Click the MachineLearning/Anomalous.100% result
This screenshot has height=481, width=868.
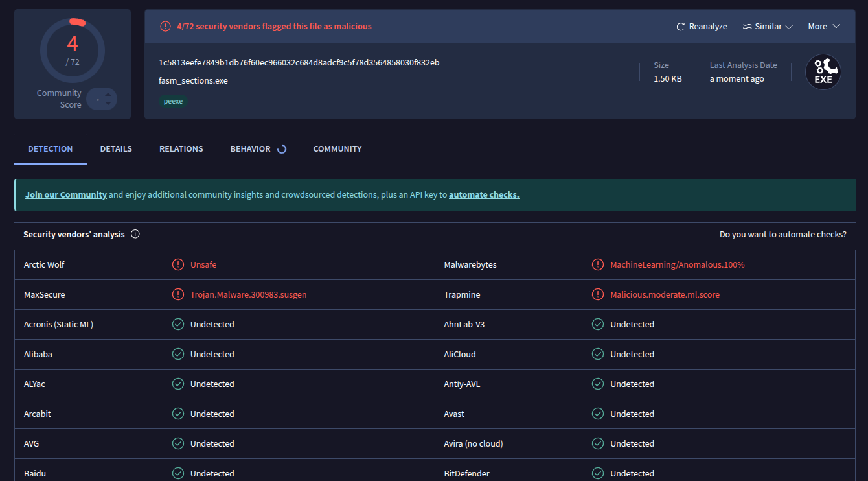(678, 264)
